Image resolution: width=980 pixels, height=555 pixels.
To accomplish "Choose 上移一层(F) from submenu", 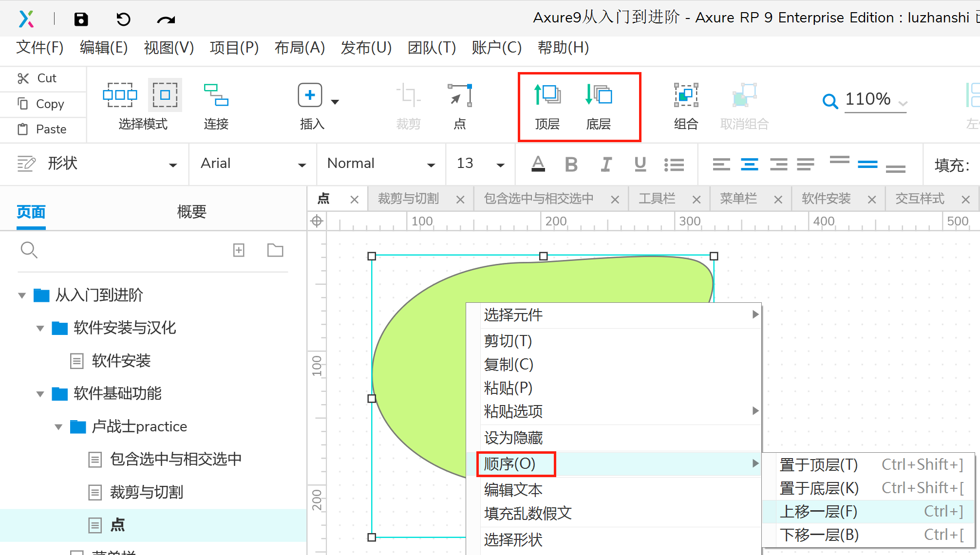I will pos(818,512).
